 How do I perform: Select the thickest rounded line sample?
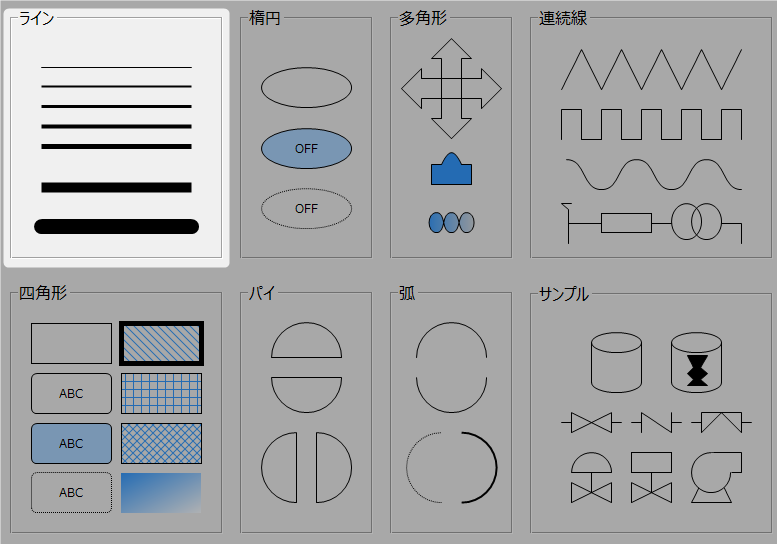click(116, 226)
